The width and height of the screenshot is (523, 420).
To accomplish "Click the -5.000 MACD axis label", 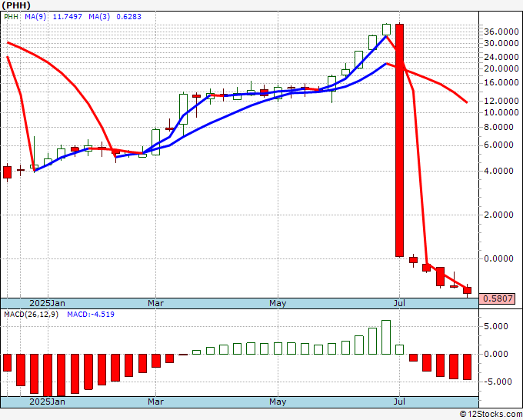I will click(496, 382).
